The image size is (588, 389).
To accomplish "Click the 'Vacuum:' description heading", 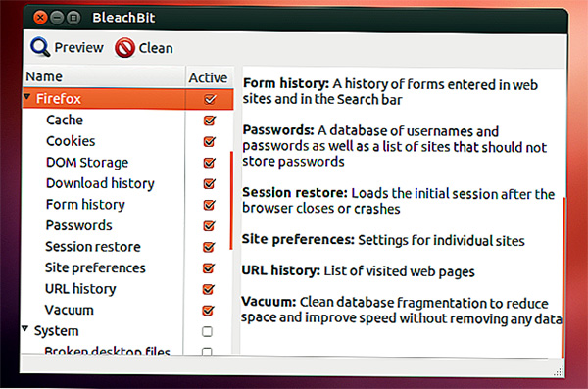I will point(269,301).
